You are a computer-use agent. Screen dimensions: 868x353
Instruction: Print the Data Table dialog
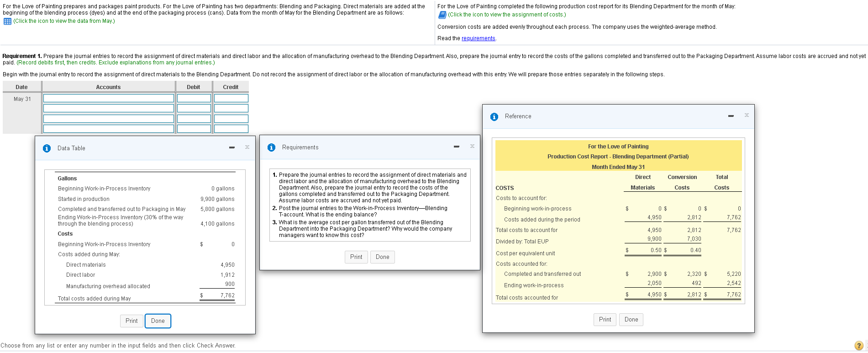pos(132,321)
